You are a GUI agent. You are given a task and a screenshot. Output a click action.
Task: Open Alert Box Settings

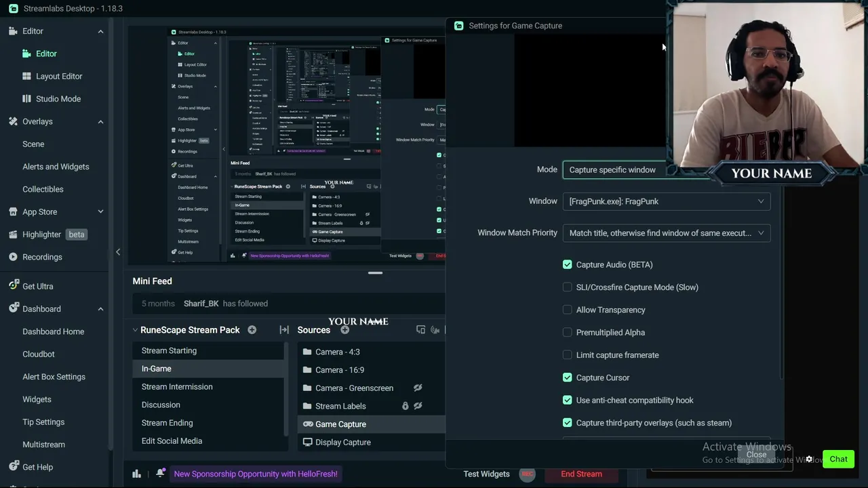tap(54, 377)
